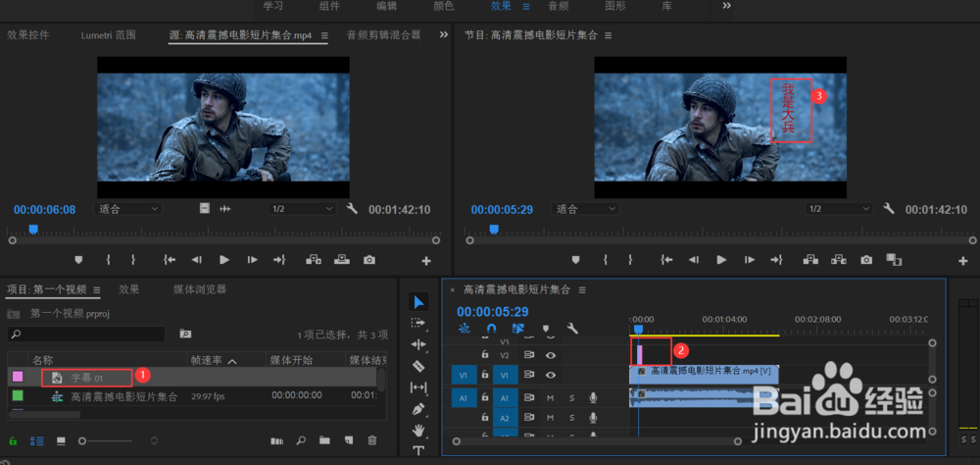Mute track A1
The width and height of the screenshot is (980, 465).
click(x=551, y=398)
